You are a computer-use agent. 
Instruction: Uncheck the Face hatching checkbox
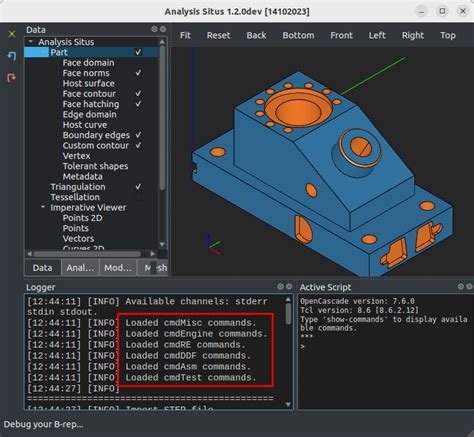138,104
